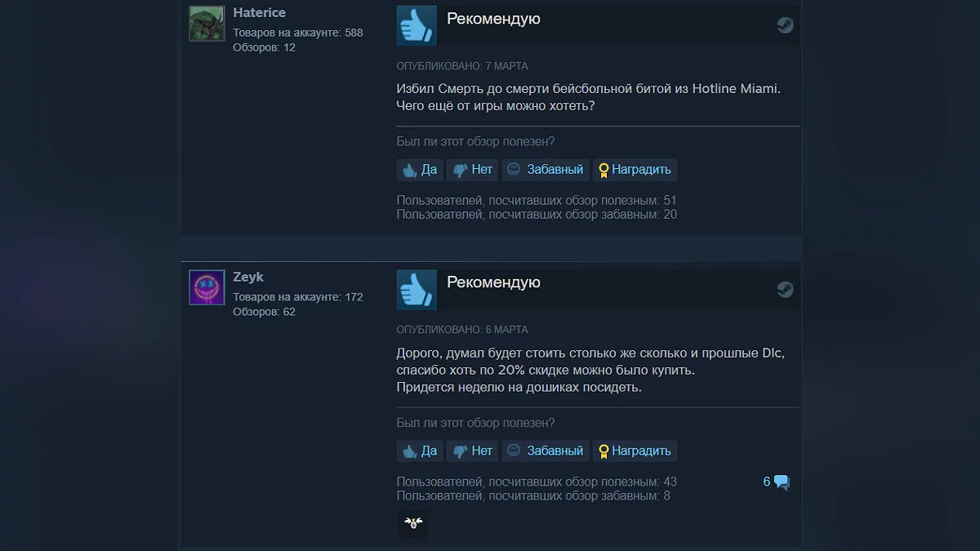Open Haterice's Обзоров: 12 link
Screen dimensions: 980x551
pyautogui.click(x=264, y=47)
